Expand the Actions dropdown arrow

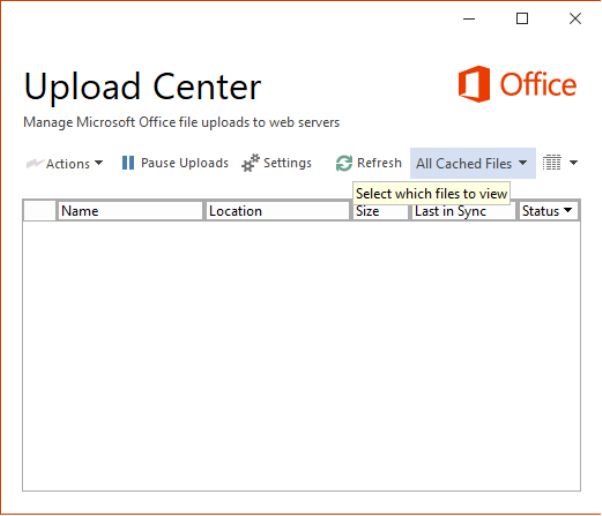(99, 163)
